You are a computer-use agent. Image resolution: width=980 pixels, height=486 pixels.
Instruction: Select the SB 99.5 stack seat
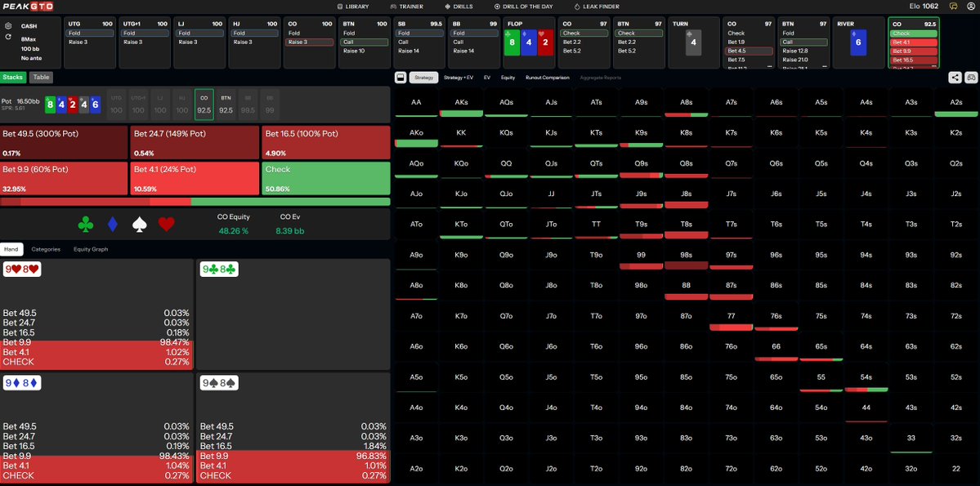(x=248, y=104)
